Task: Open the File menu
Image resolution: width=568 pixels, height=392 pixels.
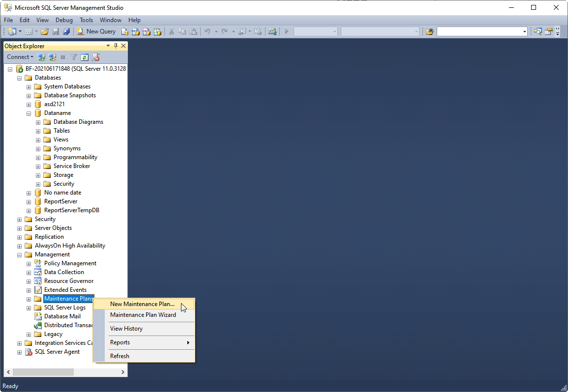Action: pyautogui.click(x=8, y=20)
